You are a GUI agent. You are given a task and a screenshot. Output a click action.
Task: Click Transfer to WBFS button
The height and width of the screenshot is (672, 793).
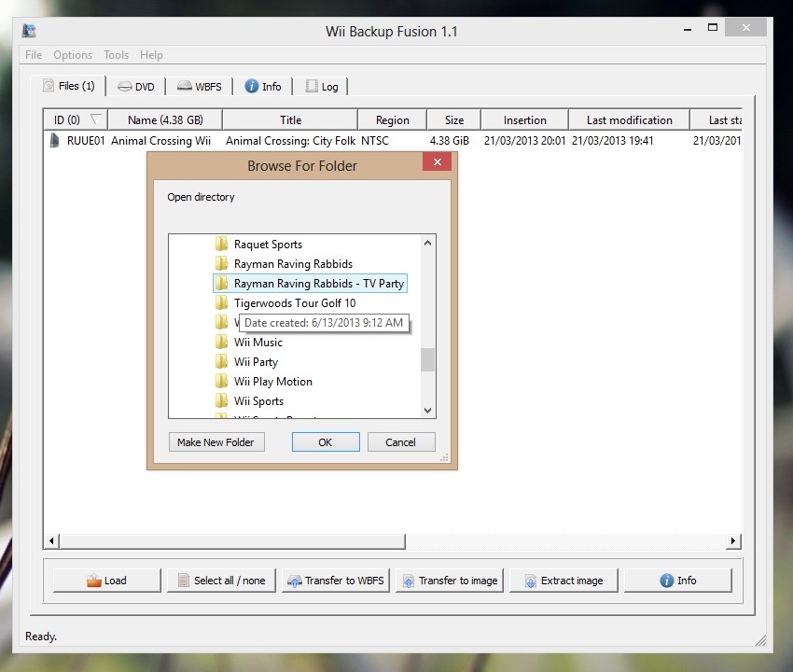point(335,581)
